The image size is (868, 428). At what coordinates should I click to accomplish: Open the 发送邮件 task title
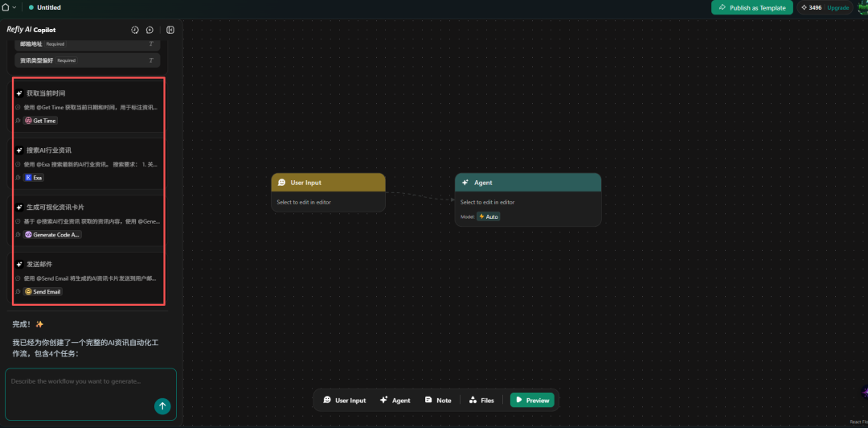coord(39,265)
